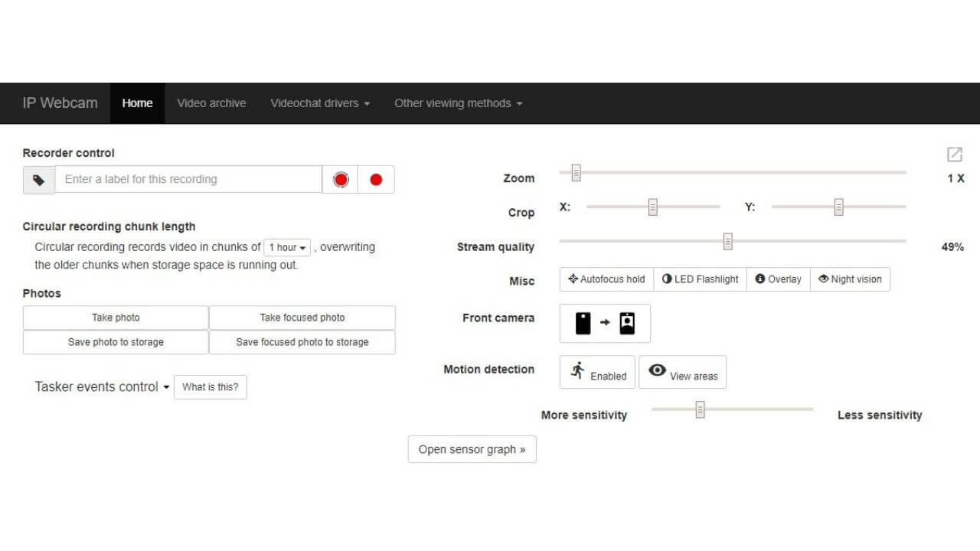The height and width of the screenshot is (551, 980).
Task: Click the What is this? button
Action: (x=211, y=387)
